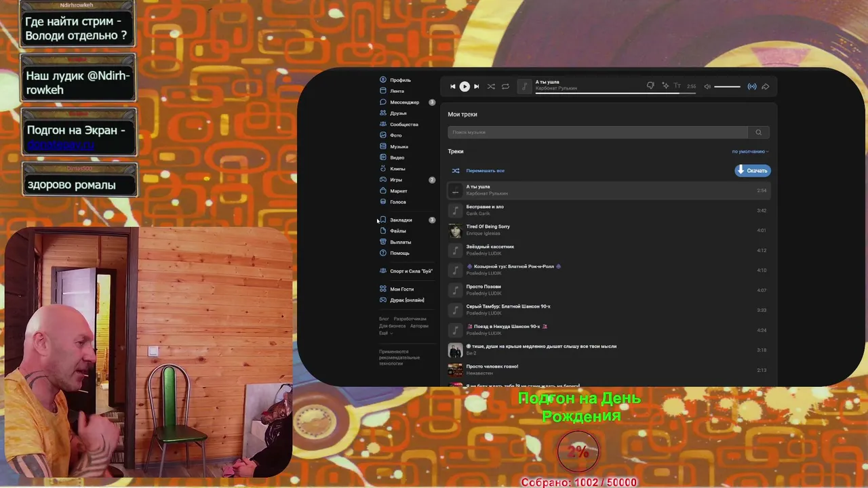This screenshot has height=488, width=868.
Task: Show lyrics with the Tт icon
Action: [677, 86]
